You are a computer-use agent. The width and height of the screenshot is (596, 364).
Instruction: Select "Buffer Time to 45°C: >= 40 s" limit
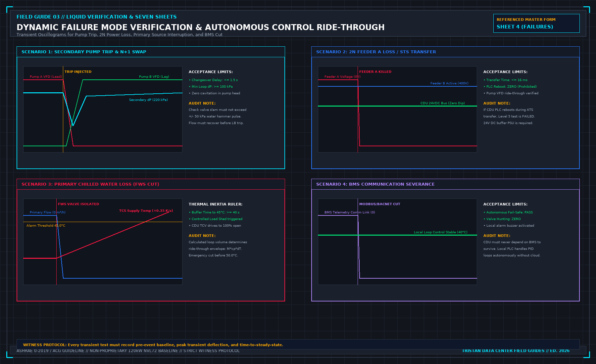pyautogui.click(x=214, y=212)
